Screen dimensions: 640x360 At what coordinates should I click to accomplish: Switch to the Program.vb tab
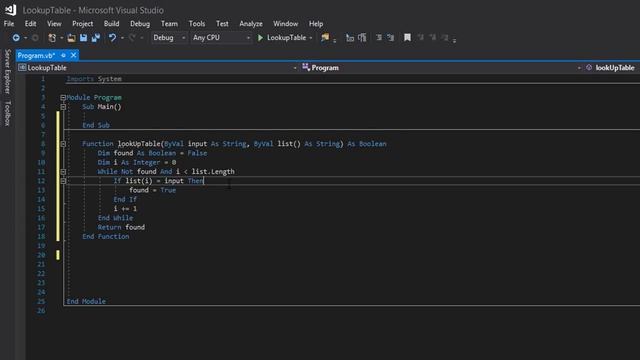click(36, 55)
